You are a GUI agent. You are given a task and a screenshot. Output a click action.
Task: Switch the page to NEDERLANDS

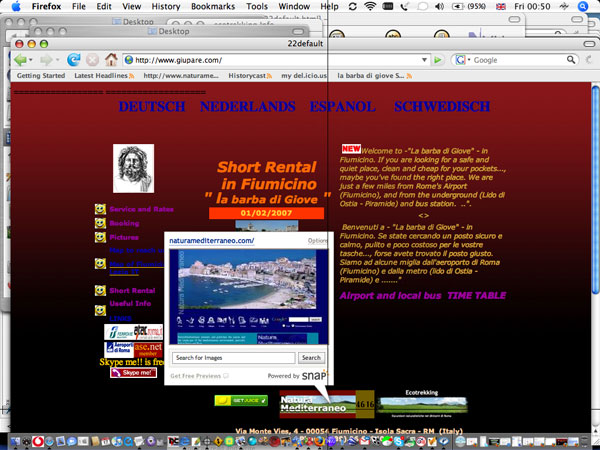[x=248, y=106]
